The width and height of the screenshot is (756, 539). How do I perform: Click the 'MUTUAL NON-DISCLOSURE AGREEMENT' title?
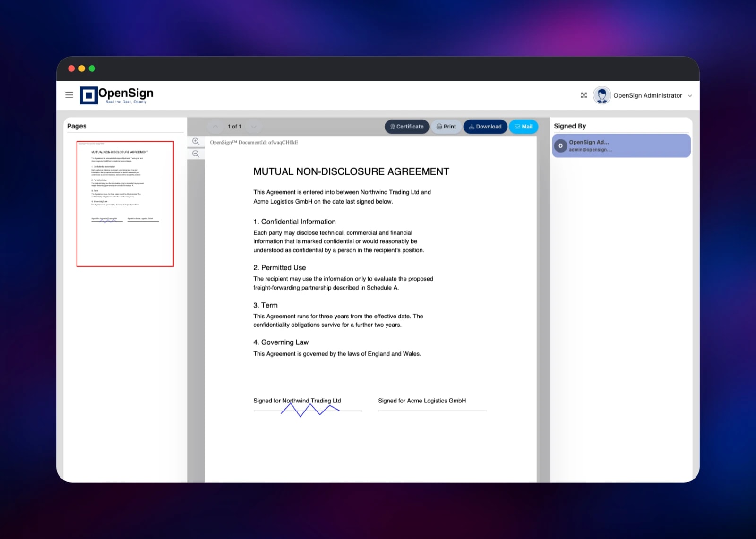click(351, 171)
